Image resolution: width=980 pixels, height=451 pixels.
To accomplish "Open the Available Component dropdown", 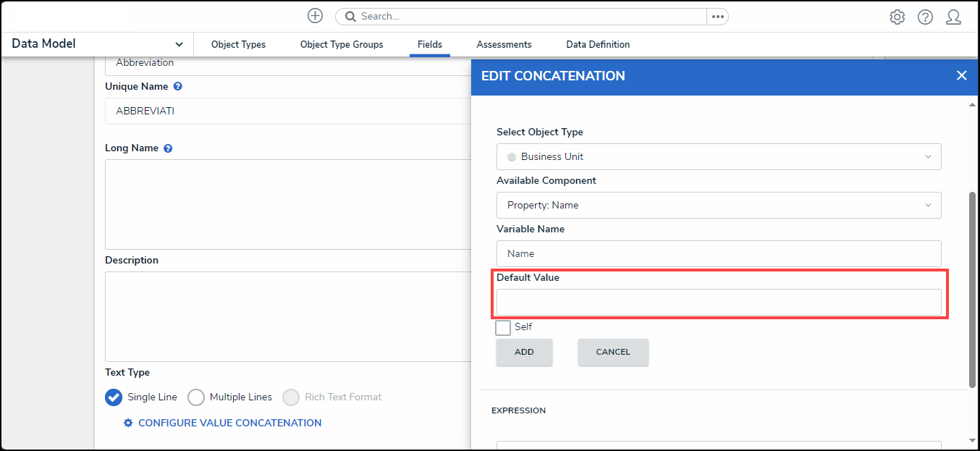I will coord(718,206).
